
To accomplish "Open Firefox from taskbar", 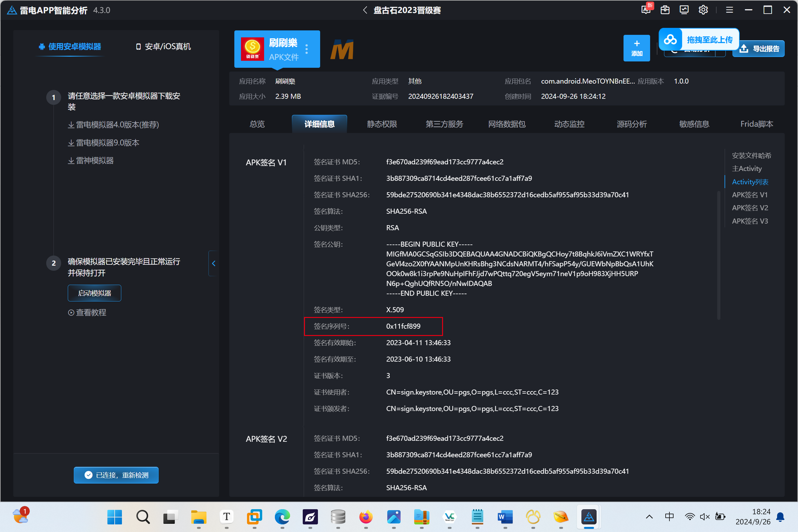I will click(x=366, y=517).
